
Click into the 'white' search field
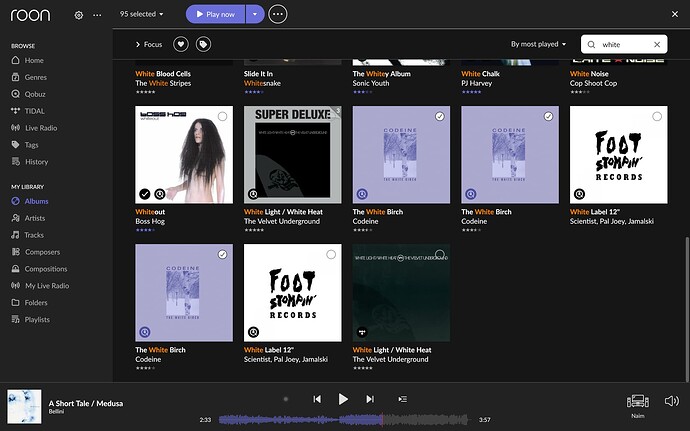coord(624,44)
